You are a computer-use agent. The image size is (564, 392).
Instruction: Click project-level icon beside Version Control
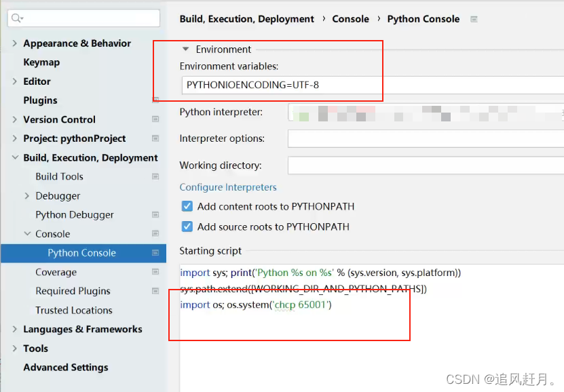tap(155, 119)
